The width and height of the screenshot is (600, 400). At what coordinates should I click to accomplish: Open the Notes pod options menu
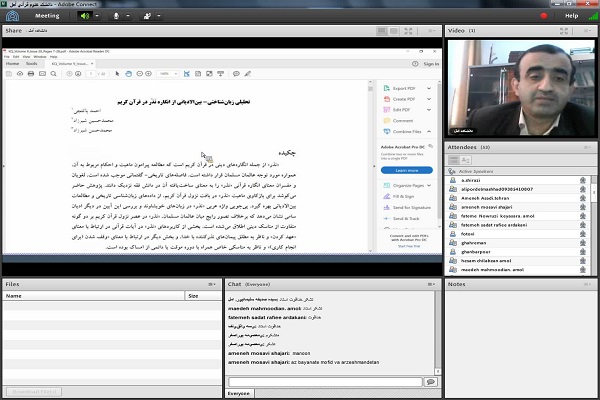[x=587, y=284]
